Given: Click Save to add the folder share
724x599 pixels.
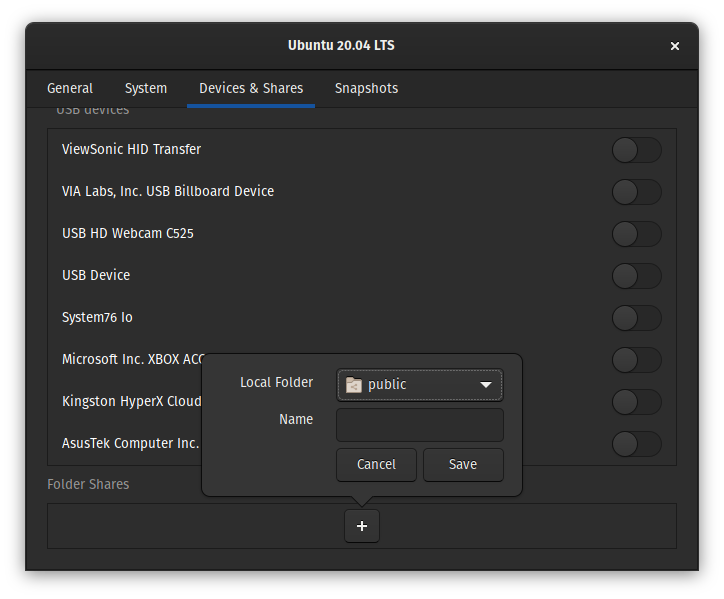Looking at the screenshot, I should (463, 464).
